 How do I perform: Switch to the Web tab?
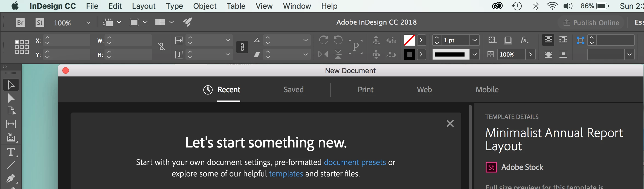click(424, 90)
